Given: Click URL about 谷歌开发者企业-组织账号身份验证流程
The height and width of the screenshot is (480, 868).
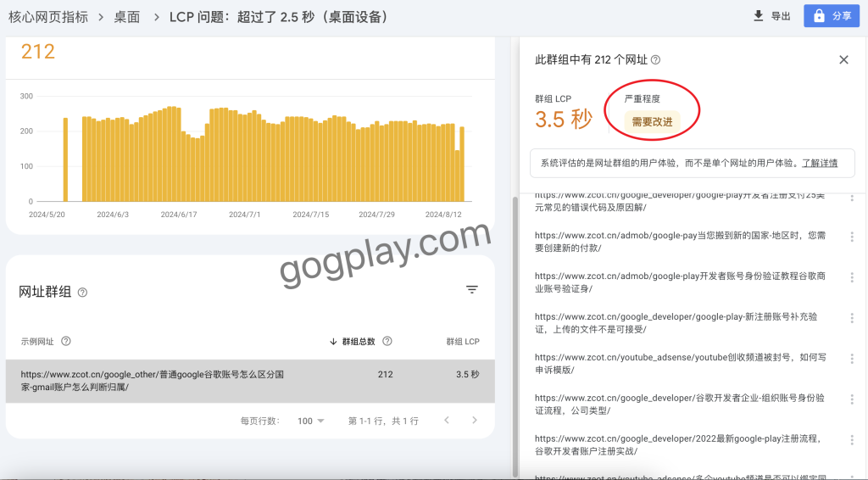Looking at the screenshot, I should tap(679, 405).
